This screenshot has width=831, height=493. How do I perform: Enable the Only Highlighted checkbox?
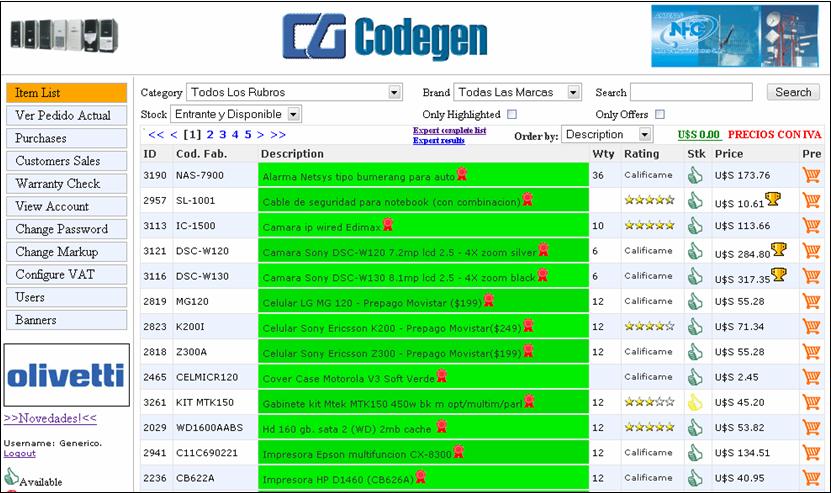coord(511,115)
